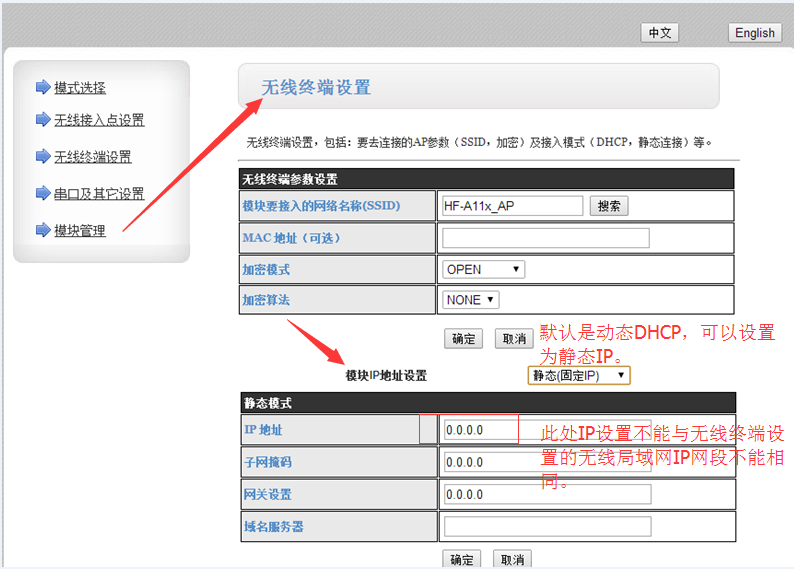The width and height of the screenshot is (794, 569).
Task: Expand the 加密模式 OPEN dropdown
Action: pyautogui.click(x=484, y=269)
